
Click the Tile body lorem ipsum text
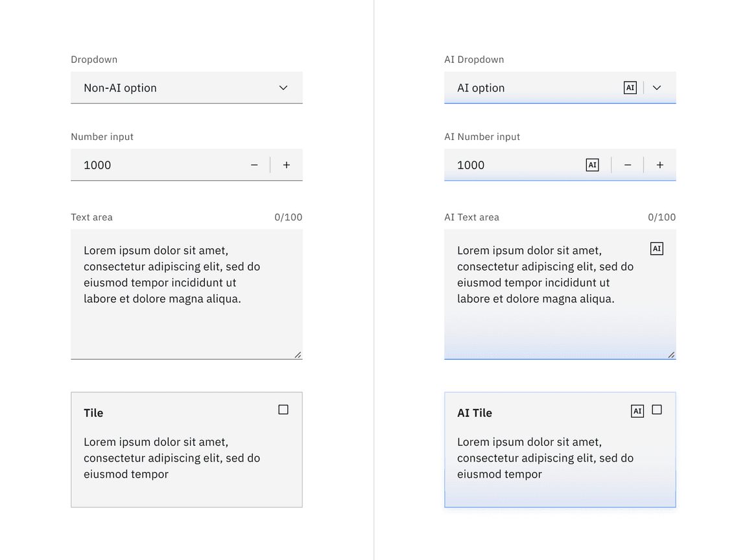172,458
